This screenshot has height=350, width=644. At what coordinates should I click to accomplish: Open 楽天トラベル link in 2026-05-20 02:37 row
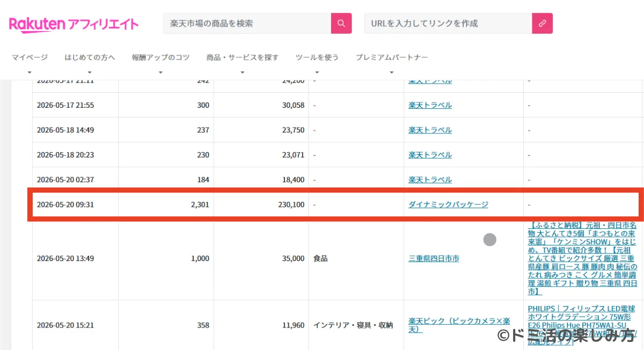pyautogui.click(x=430, y=180)
